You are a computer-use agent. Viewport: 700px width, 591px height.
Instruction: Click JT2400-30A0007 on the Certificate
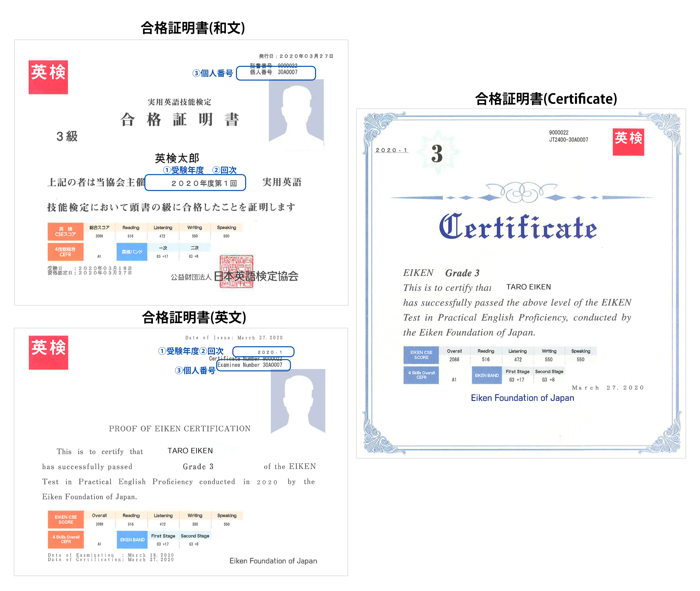(x=569, y=140)
